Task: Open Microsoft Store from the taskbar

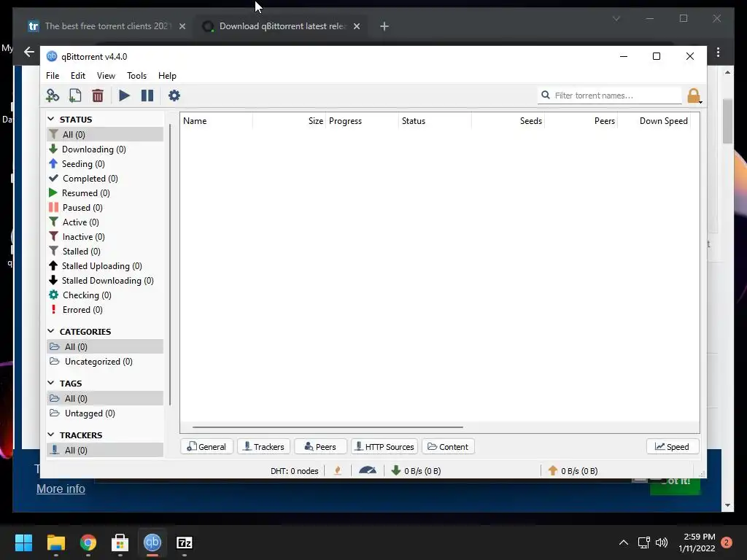Action: click(x=120, y=542)
